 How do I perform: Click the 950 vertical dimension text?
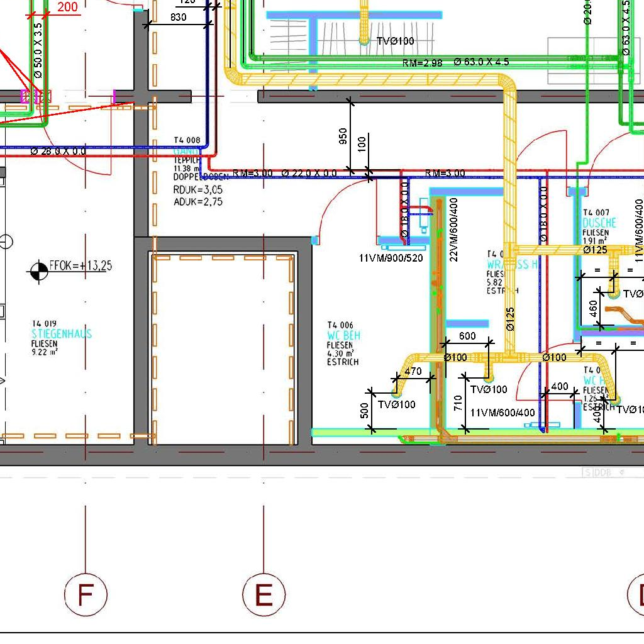pyautogui.click(x=343, y=136)
